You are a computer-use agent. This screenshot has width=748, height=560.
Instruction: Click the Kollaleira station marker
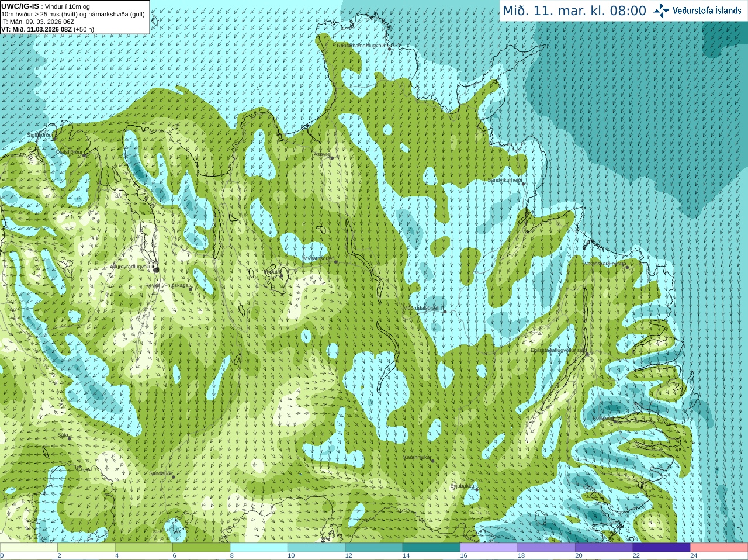615,421
